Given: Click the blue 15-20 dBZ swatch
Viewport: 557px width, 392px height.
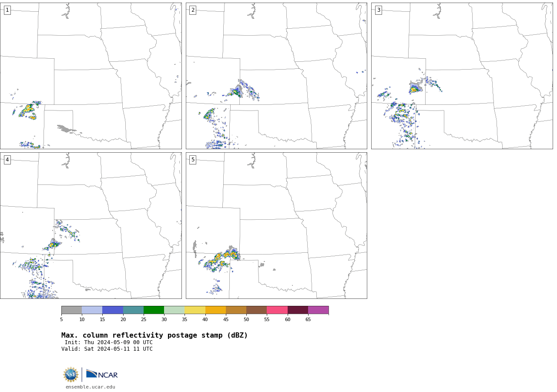Looking at the screenshot, I should [x=113, y=310].
